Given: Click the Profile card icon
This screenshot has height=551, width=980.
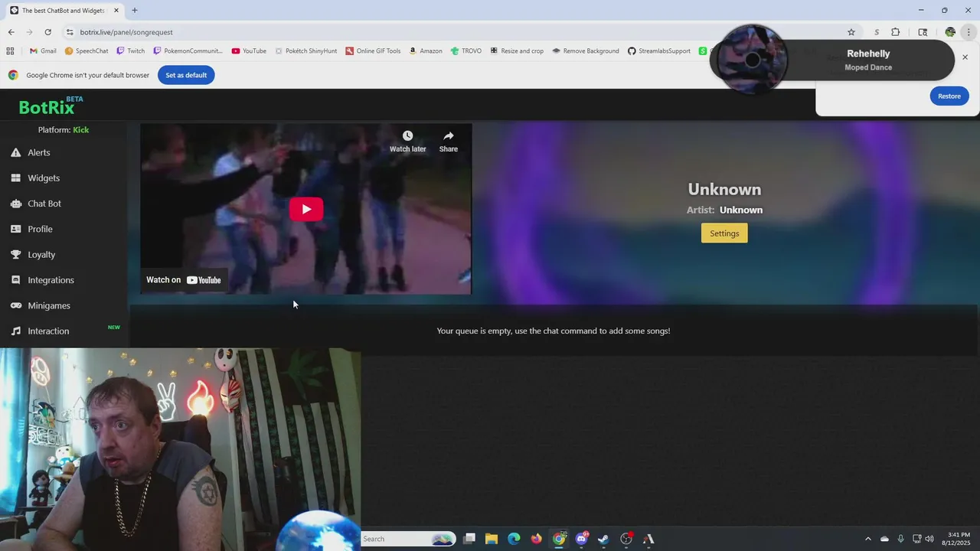Looking at the screenshot, I should [15, 229].
